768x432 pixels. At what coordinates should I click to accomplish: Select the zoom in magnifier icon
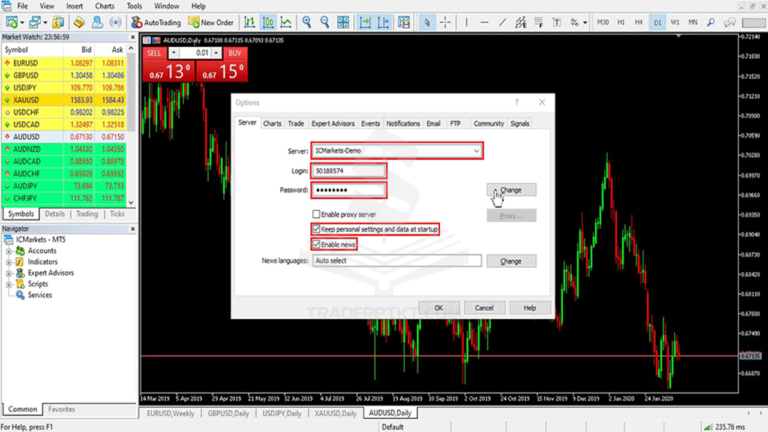coord(307,21)
